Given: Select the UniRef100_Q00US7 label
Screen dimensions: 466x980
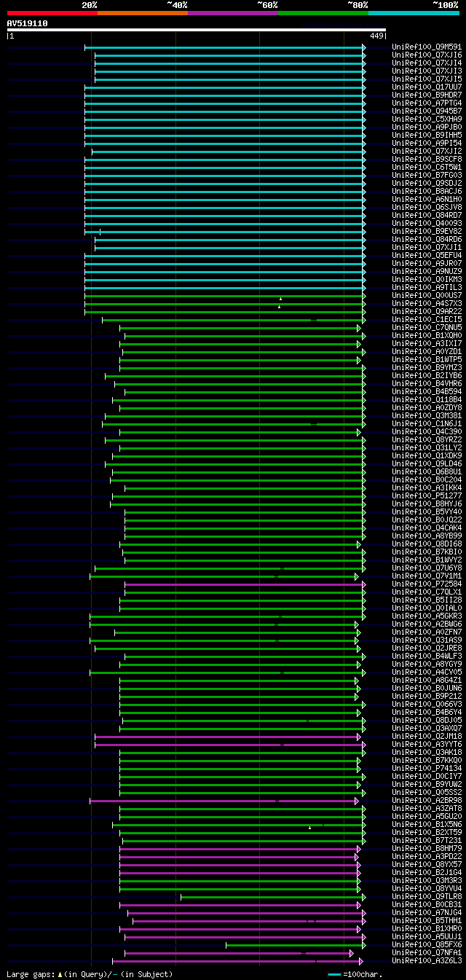Looking at the screenshot, I should click(427, 296).
